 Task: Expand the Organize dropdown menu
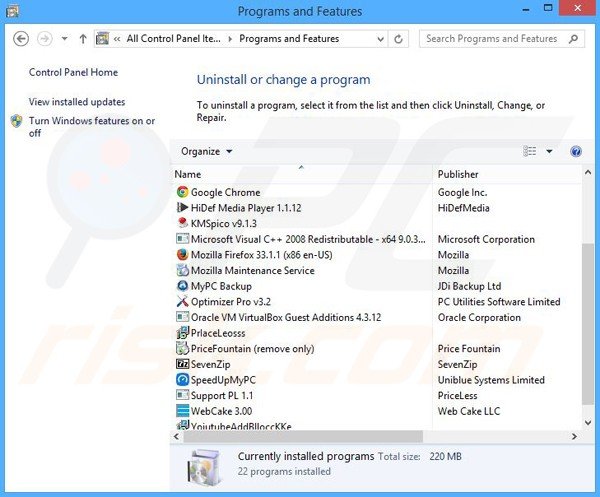tap(207, 152)
